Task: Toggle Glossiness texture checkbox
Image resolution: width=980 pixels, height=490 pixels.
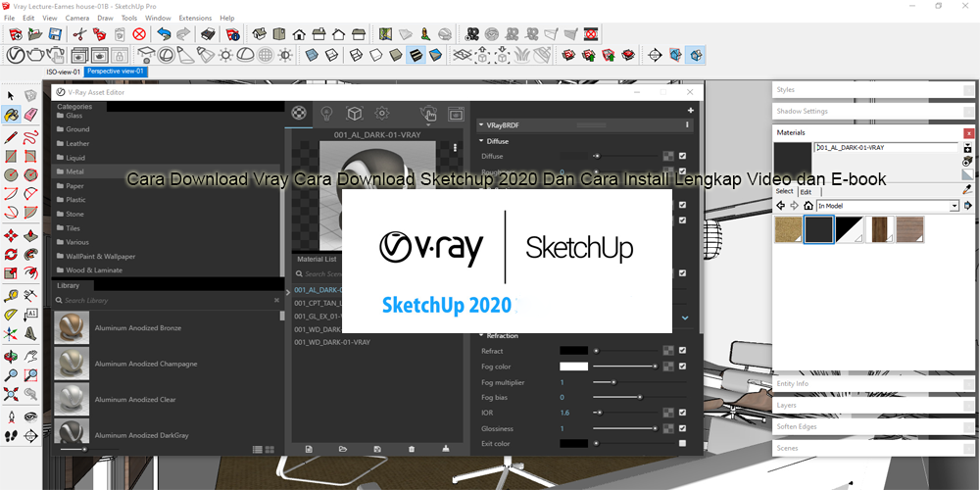Action: pyautogui.click(x=682, y=428)
